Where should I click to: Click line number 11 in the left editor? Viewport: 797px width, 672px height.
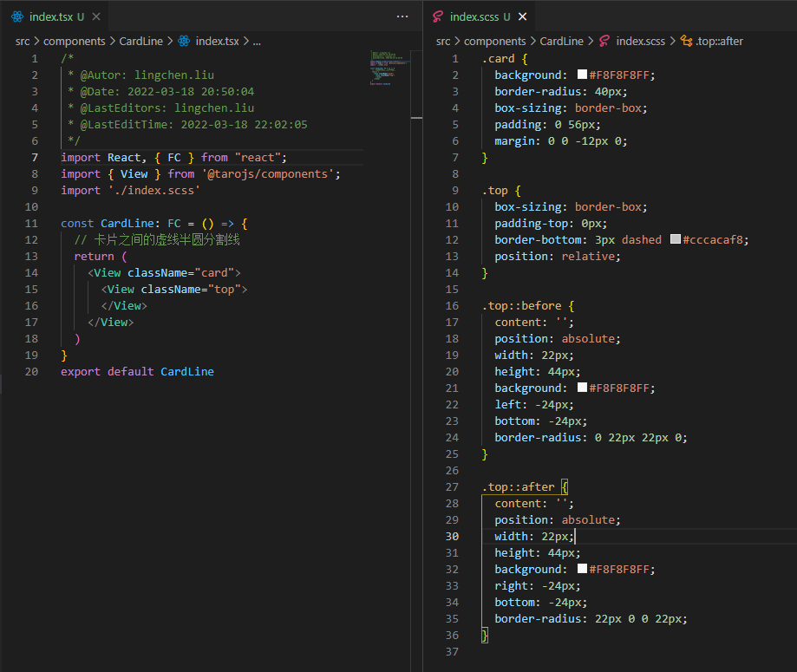click(x=31, y=223)
